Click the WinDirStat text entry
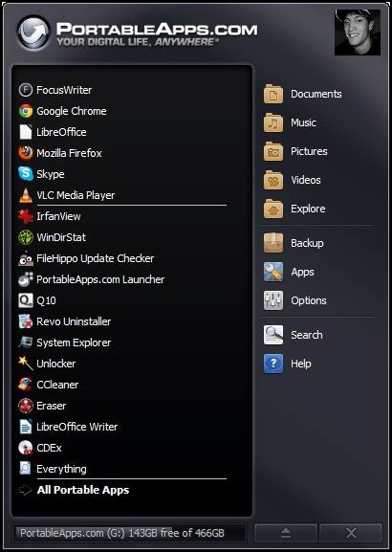Viewport: 392px width, 552px height. [61, 237]
